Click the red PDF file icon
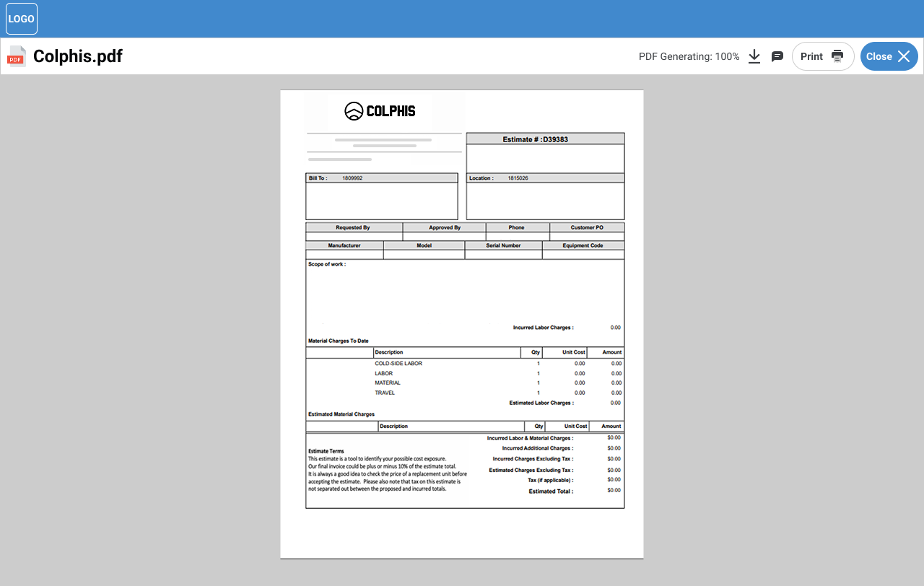The width and height of the screenshot is (924, 586). (17, 56)
